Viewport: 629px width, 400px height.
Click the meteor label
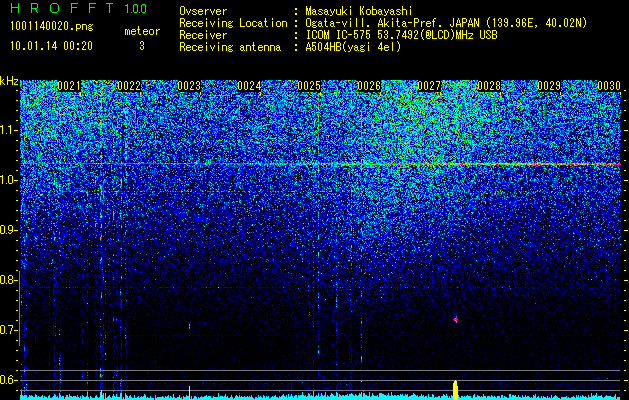click(142, 31)
